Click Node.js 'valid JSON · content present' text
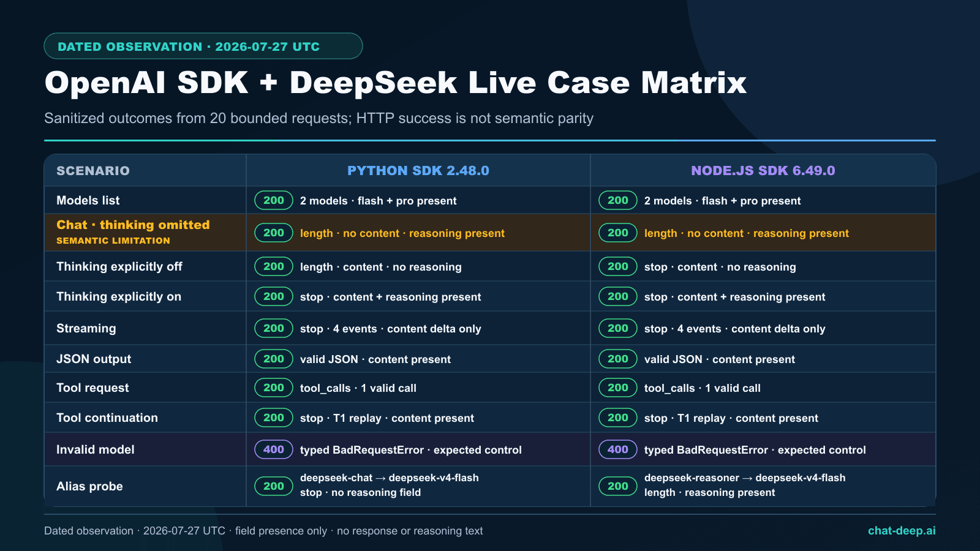This screenshot has height=551, width=980. [720, 359]
